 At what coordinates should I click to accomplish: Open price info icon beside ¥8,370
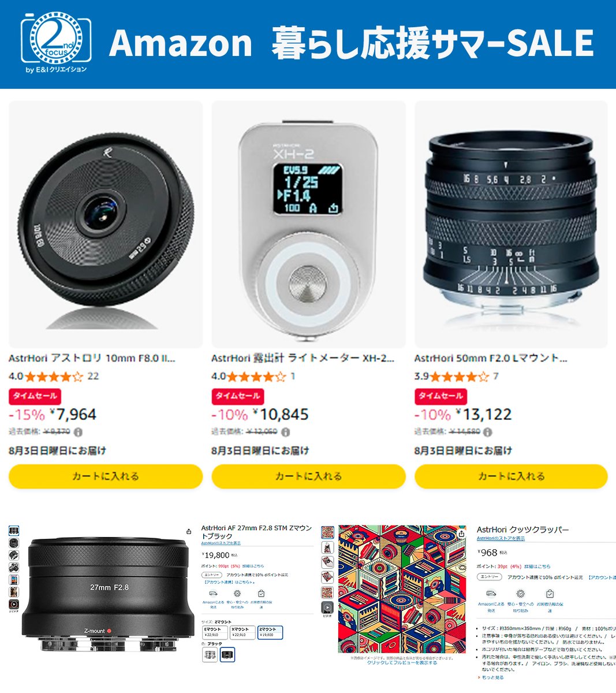coord(78,432)
